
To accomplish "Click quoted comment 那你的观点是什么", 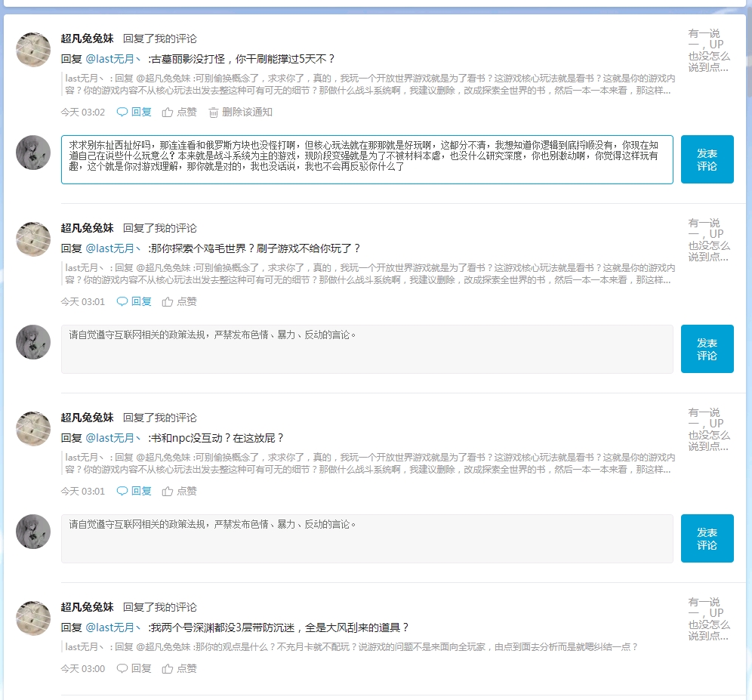I will (351, 647).
